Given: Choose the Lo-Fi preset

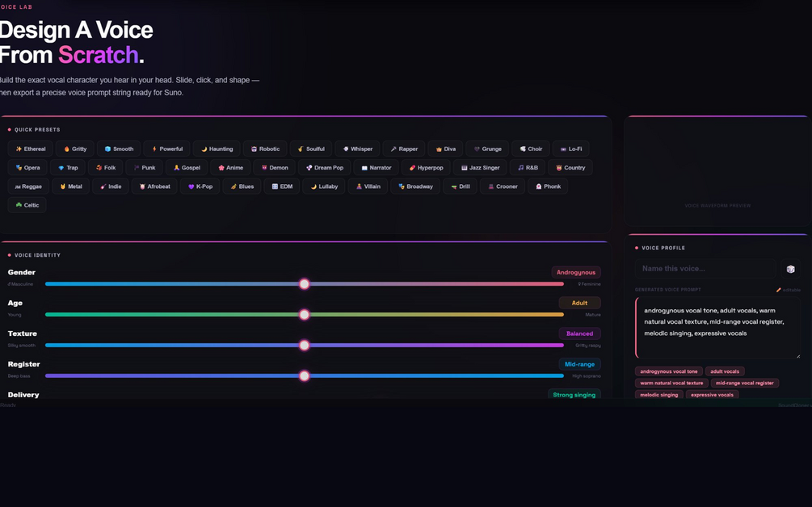Looking at the screenshot, I should click(570, 149).
